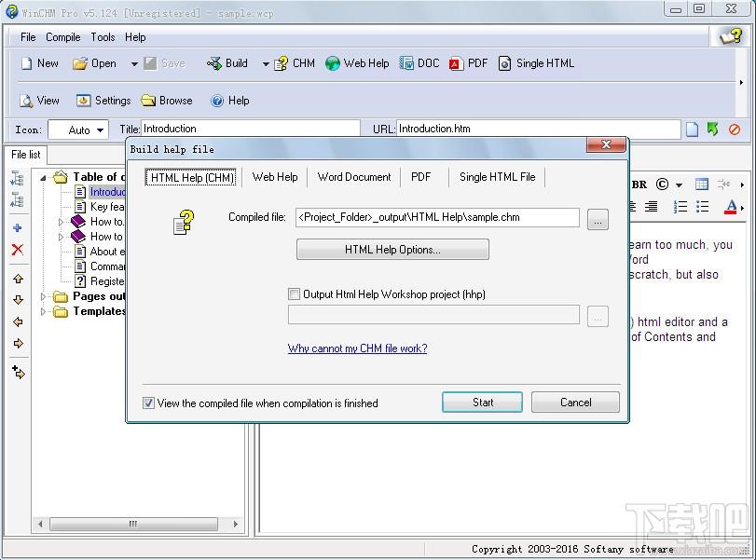Click the bulleted list icon in editor toolbar
This screenshot has height=560, width=756.
tap(703, 207)
